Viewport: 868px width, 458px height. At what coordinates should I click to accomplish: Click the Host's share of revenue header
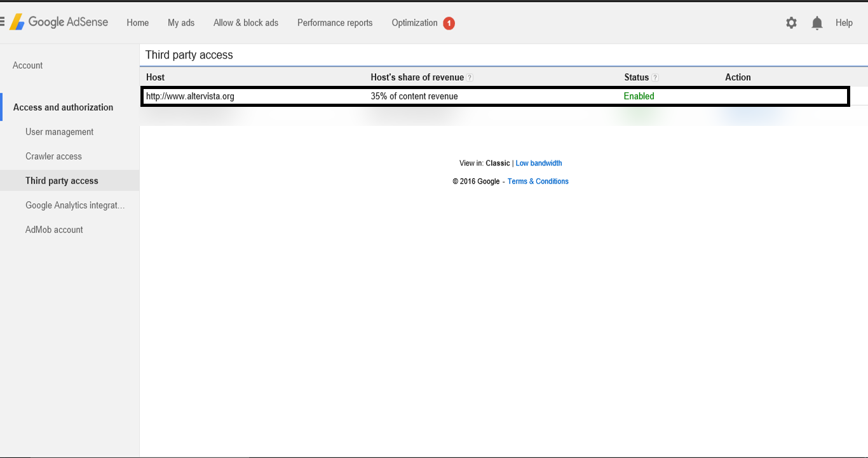coord(417,78)
